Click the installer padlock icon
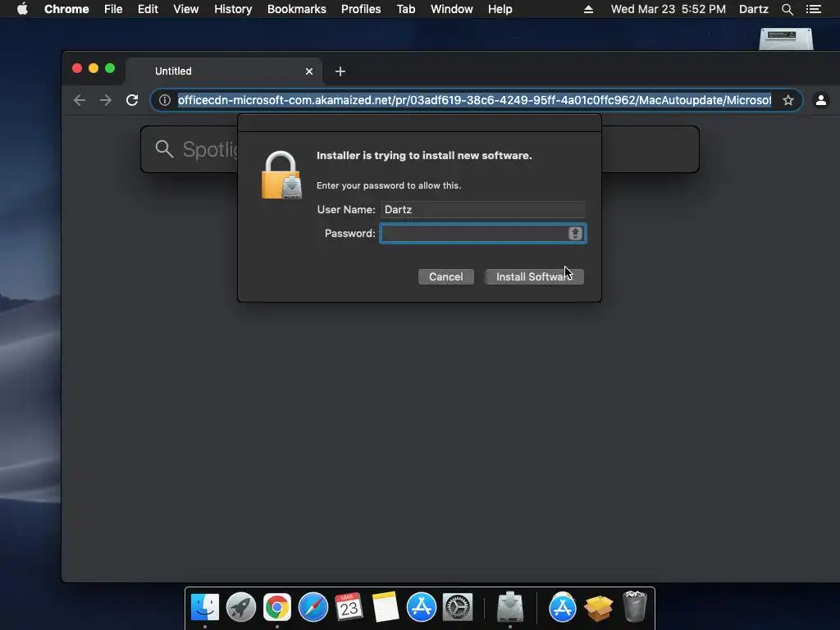Viewport: 840px width, 630px height. coord(281,176)
